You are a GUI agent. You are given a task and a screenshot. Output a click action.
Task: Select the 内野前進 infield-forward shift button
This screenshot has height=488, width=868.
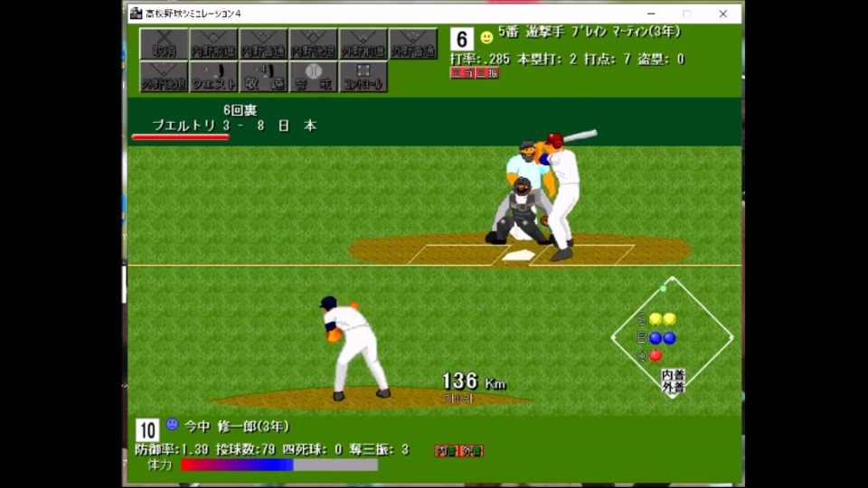pyautogui.click(x=213, y=43)
